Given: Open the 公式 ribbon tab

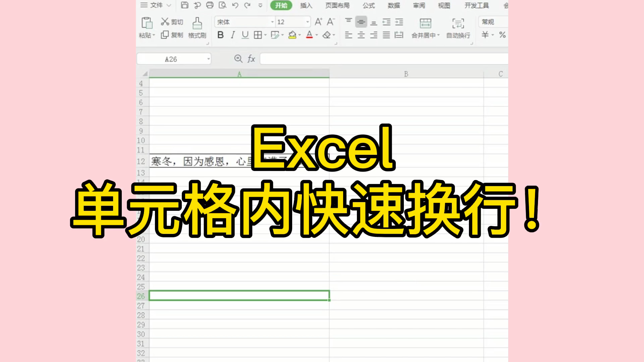Looking at the screenshot, I should [x=369, y=5].
